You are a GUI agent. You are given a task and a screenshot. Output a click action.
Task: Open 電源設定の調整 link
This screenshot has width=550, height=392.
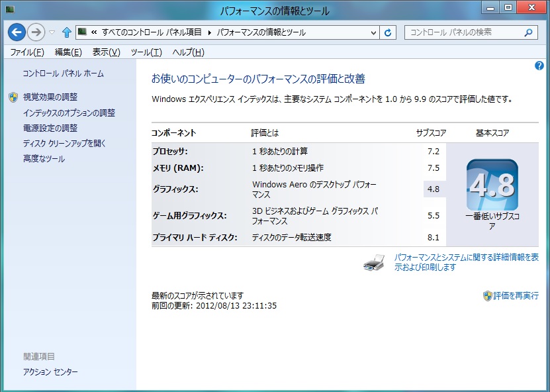tap(50, 128)
